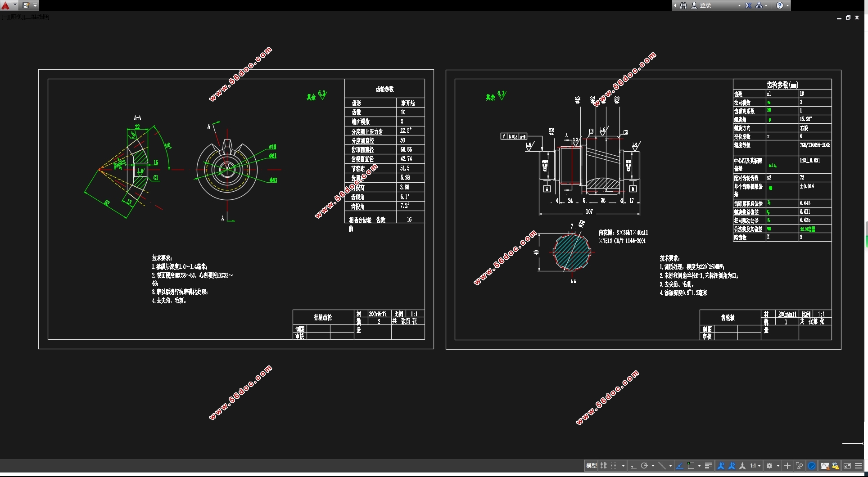Toggle auto-add annotation scales icon

(x=732, y=466)
